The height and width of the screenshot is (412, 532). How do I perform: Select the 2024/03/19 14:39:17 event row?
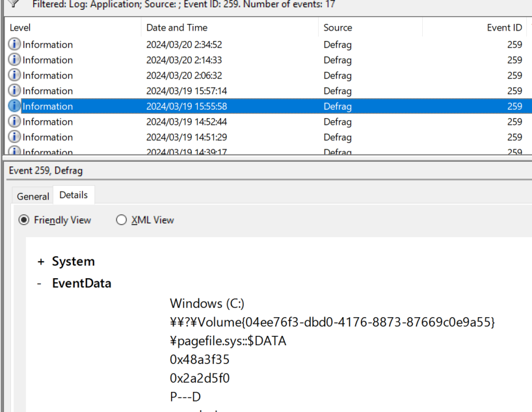[x=268, y=151]
